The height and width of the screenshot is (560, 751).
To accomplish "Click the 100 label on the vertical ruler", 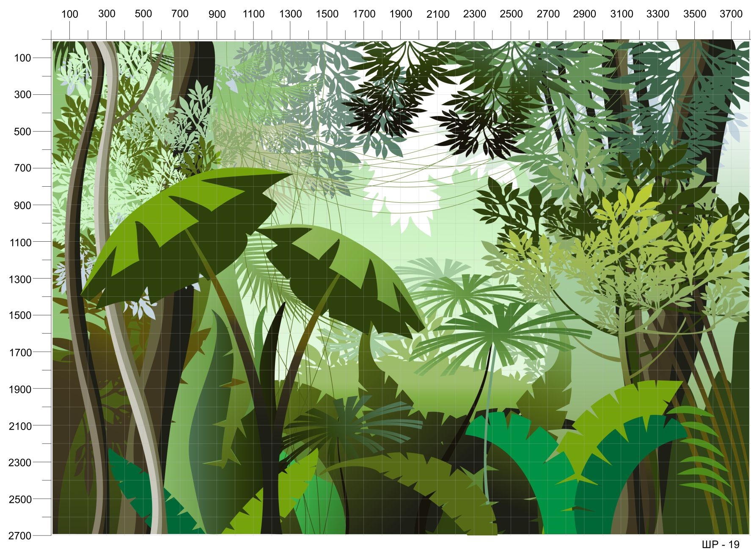I will 23,58.
